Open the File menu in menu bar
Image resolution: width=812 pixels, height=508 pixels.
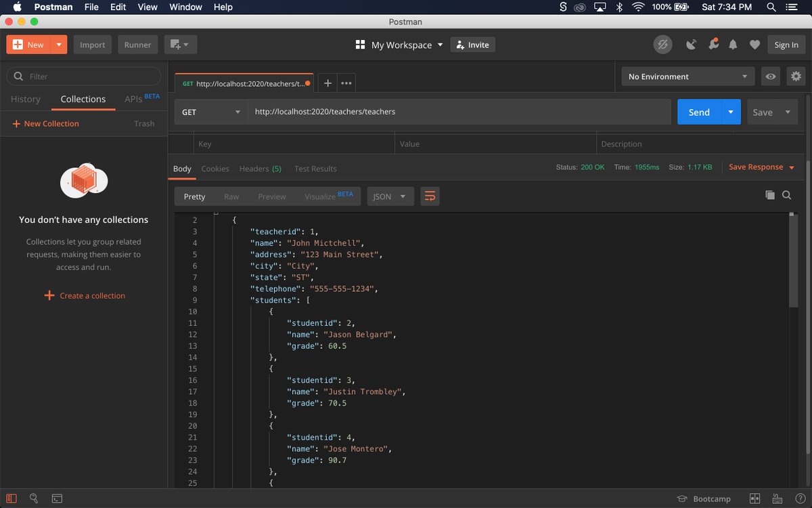91,7
